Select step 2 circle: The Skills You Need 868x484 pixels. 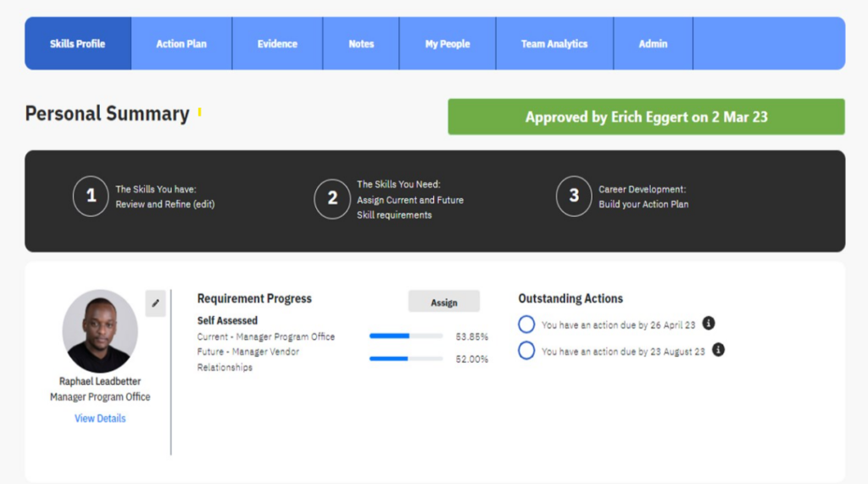pyautogui.click(x=332, y=199)
